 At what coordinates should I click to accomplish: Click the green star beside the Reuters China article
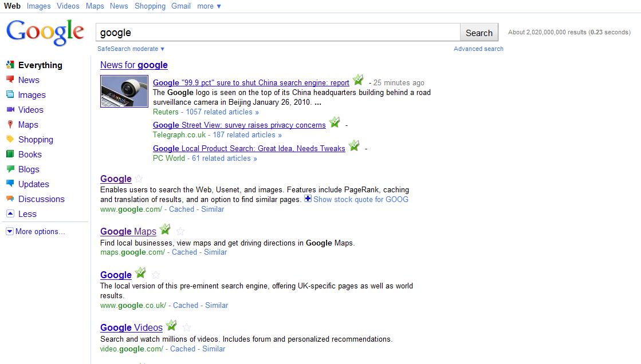click(x=358, y=80)
